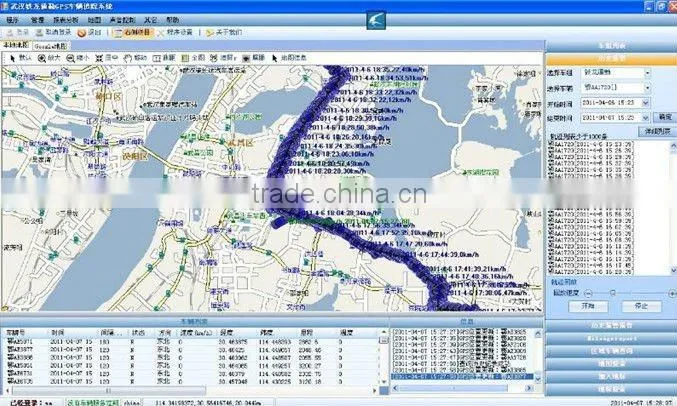The width and height of the screenshot is (677, 406).
Task: Open the start time date picker dropdown
Action: pyautogui.click(x=645, y=103)
